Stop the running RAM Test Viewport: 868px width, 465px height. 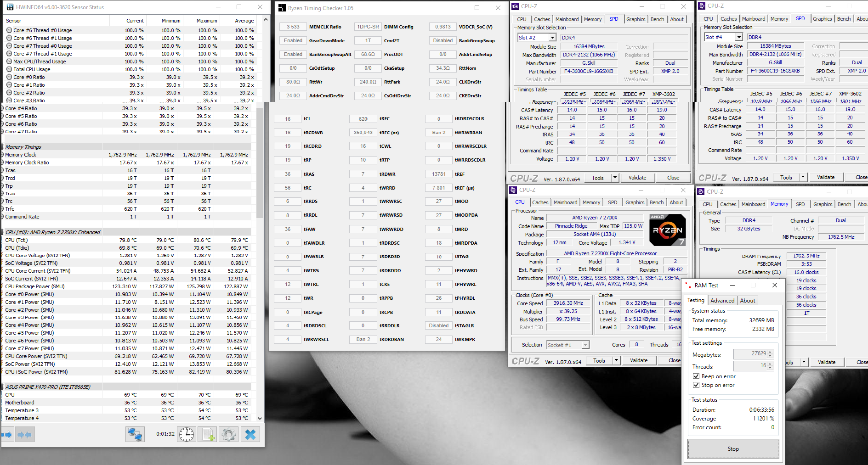point(733,449)
